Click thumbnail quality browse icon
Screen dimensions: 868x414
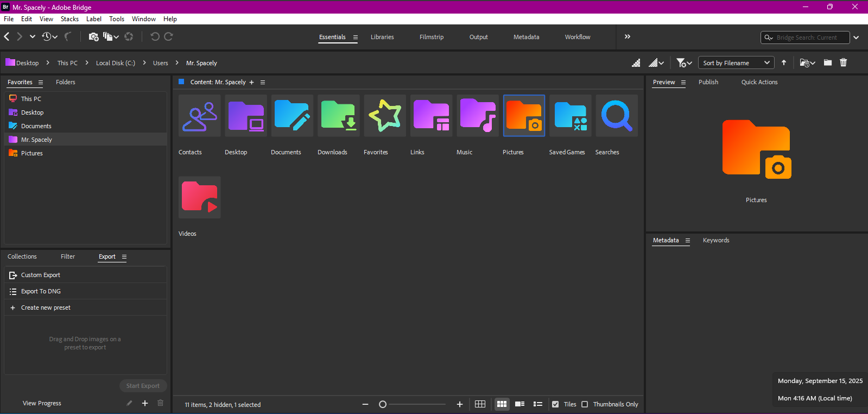[636, 63]
